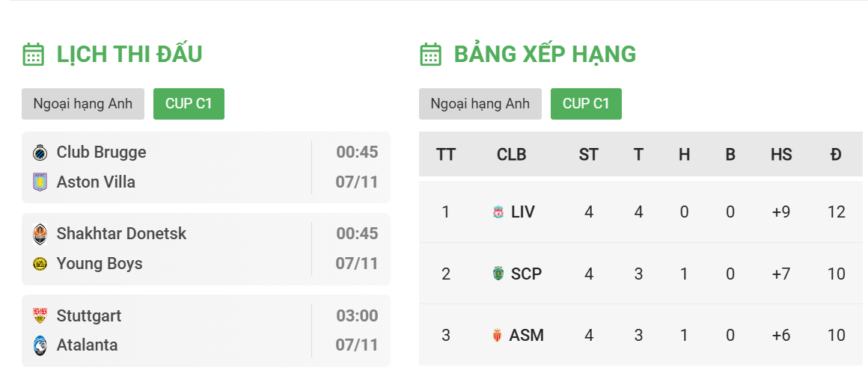Image resolution: width=868 pixels, height=373 pixels.
Task: Switch standings to Ngoại hạng Anh tab
Action: coord(480,104)
